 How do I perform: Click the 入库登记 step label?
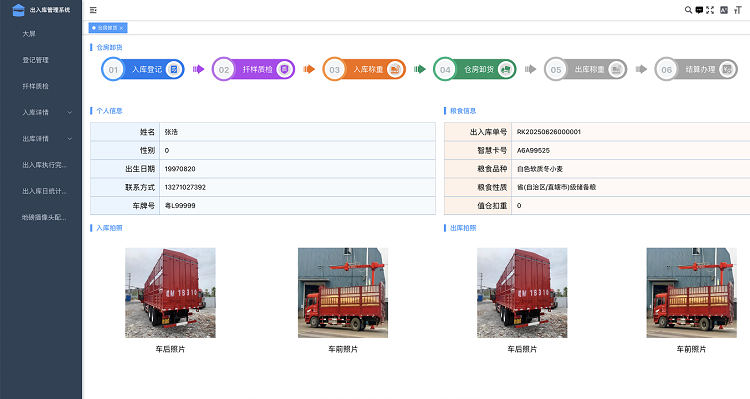tap(147, 69)
